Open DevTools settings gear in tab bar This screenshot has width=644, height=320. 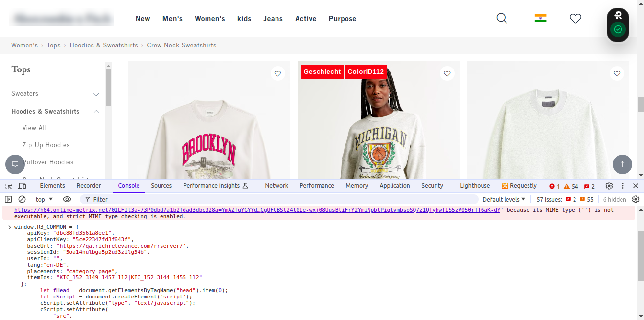pyautogui.click(x=609, y=186)
